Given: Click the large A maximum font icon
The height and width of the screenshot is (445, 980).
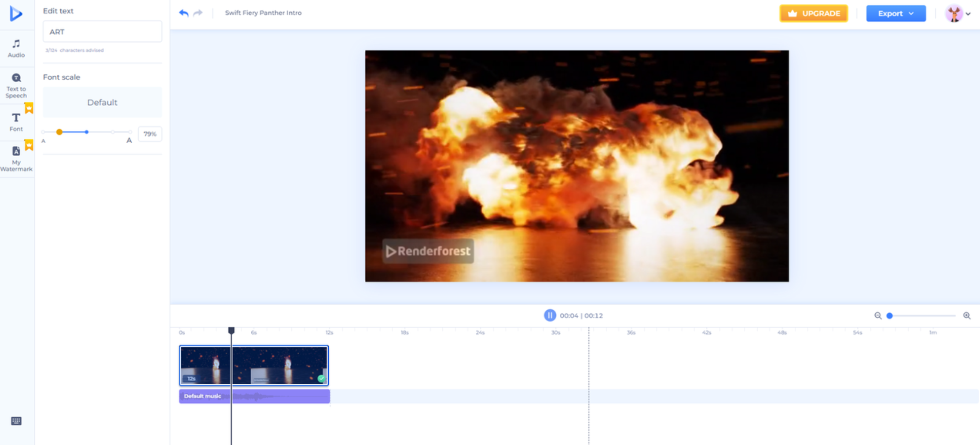Looking at the screenshot, I should click(129, 140).
